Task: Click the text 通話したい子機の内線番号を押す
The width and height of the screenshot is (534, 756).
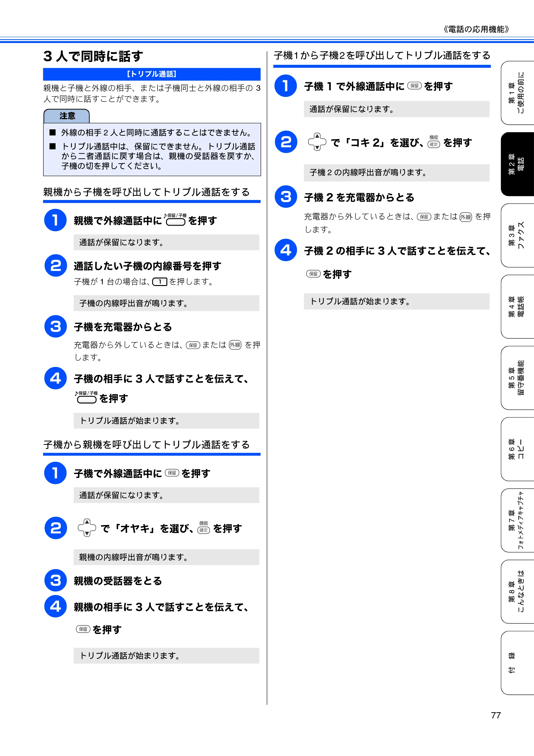Action: tap(147, 266)
